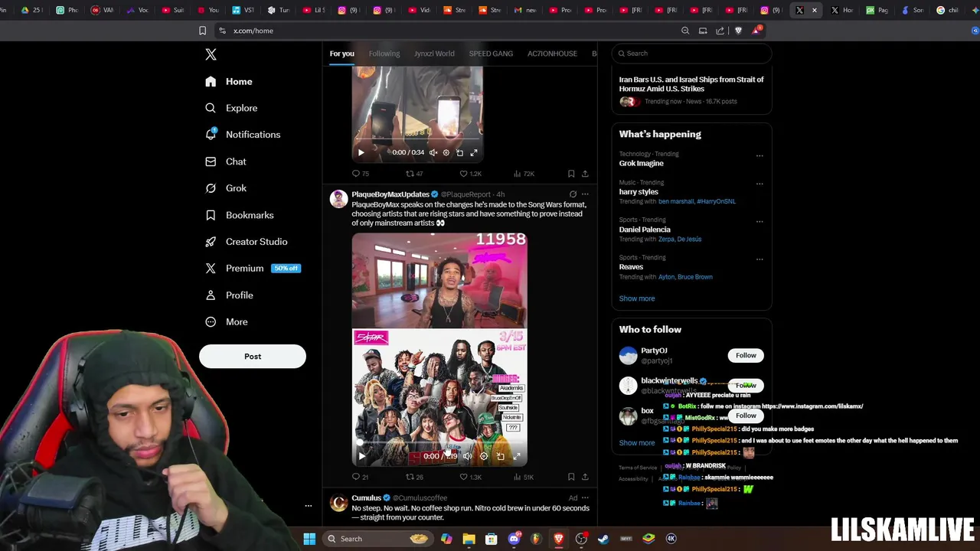The image size is (980, 551).
Task: Click the X search field
Action: point(692,54)
